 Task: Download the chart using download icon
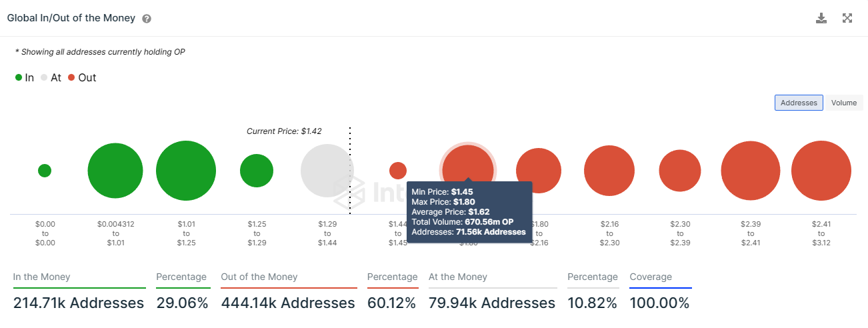pyautogui.click(x=821, y=18)
